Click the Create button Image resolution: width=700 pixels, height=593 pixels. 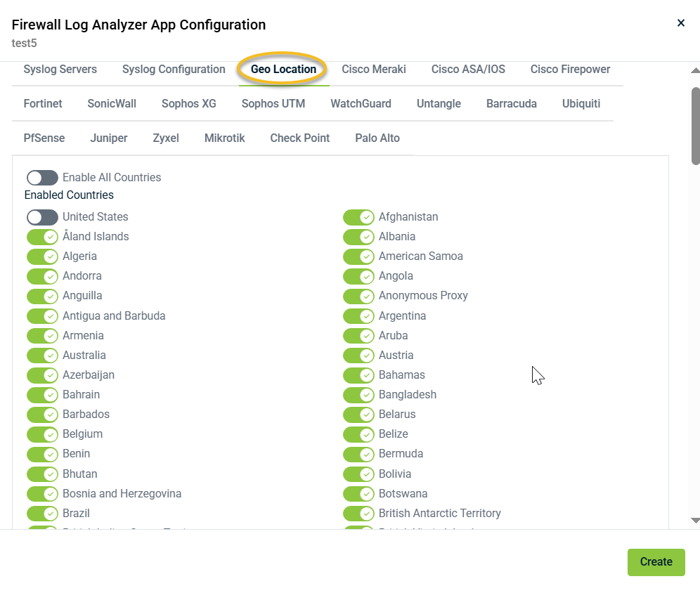pyautogui.click(x=656, y=562)
